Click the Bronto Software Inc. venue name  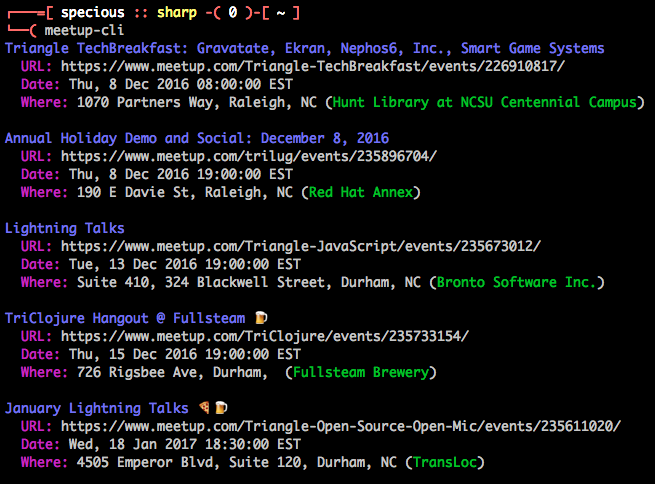[x=516, y=282]
